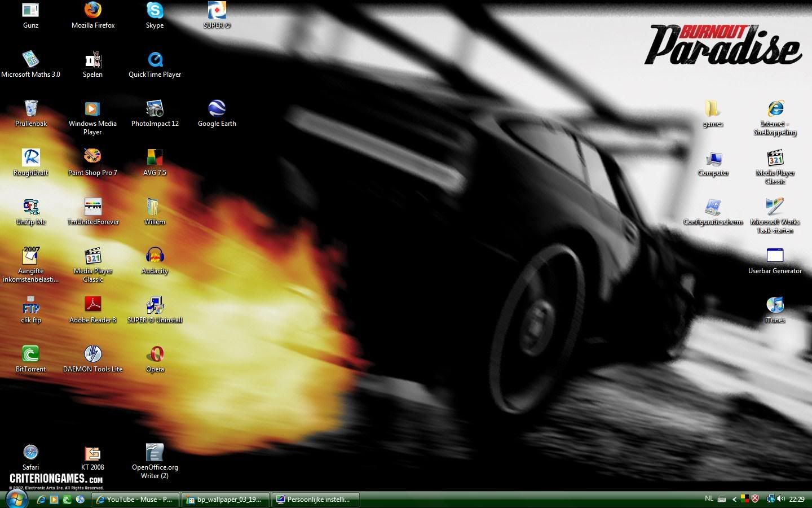Open BitTorrent desktop icon

(x=30, y=359)
